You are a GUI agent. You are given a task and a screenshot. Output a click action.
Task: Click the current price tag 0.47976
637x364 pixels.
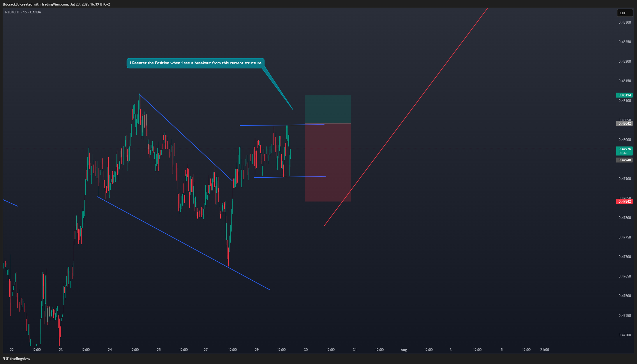coord(624,149)
